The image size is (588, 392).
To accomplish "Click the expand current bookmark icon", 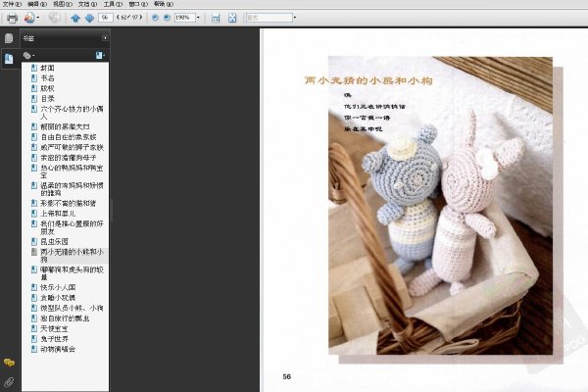I will tap(100, 56).
